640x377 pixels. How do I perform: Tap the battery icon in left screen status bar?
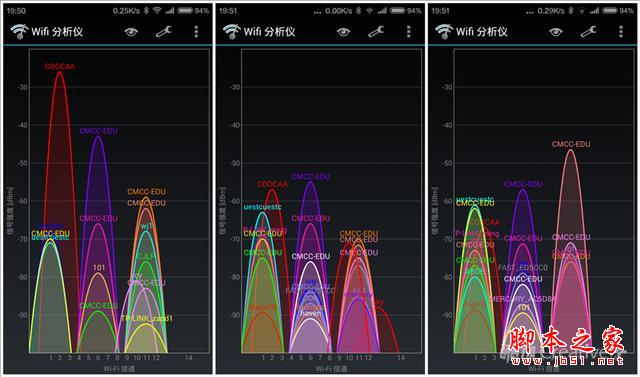pos(185,11)
